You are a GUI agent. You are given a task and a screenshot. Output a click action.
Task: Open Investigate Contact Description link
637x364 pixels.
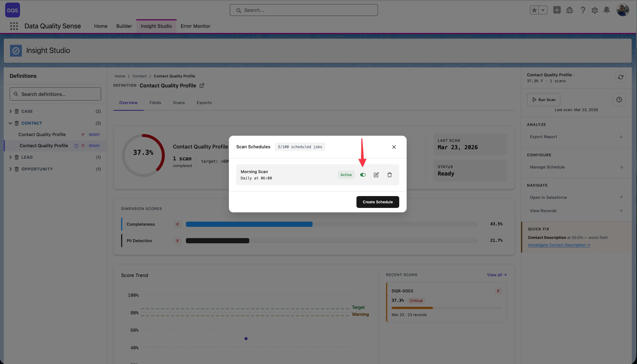click(x=559, y=245)
